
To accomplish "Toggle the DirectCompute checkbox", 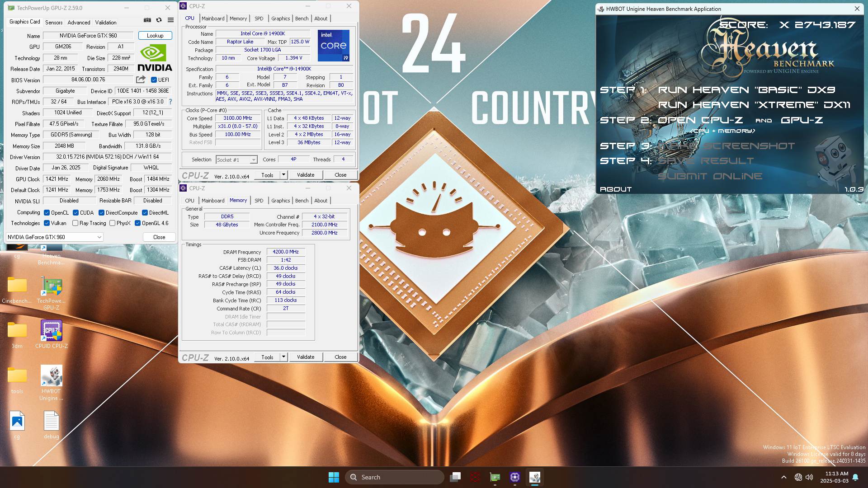I will point(101,213).
